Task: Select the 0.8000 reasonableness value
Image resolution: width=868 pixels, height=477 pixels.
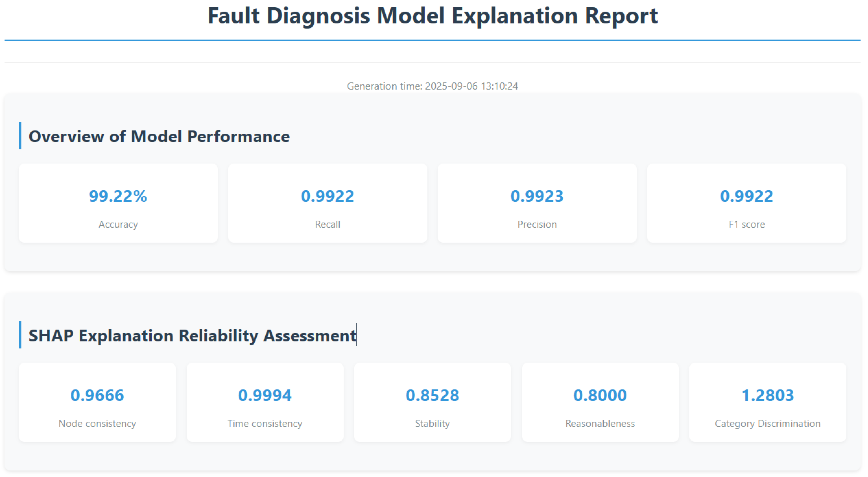Action: coord(600,395)
